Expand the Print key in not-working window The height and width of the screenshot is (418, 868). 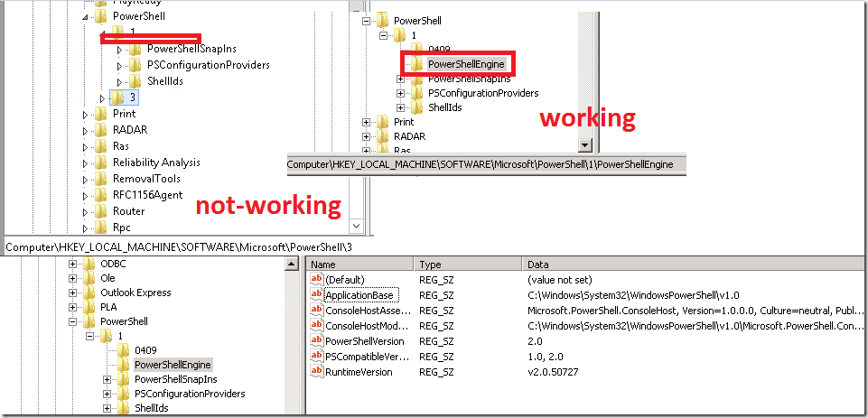(x=85, y=115)
